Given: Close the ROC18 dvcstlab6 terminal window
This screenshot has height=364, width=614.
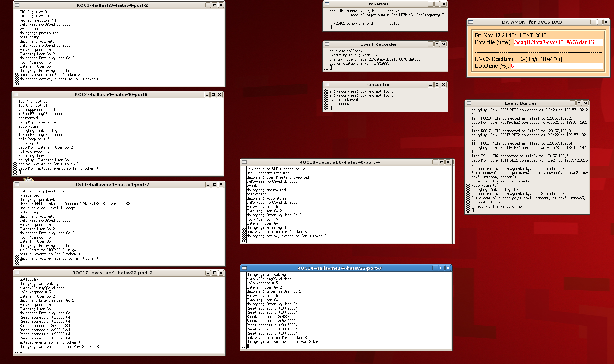Looking at the screenshot, I should click(x=448, y=162).
